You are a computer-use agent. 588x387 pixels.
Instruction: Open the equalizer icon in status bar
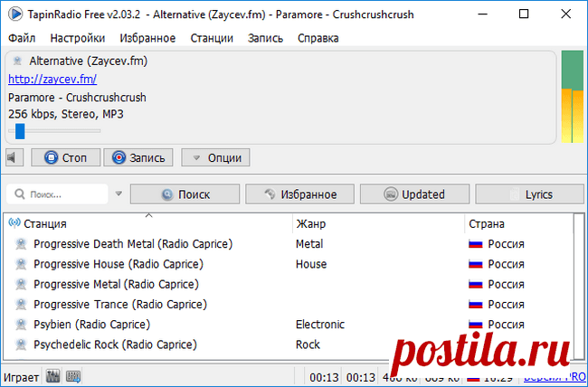[x=52, y=376]
